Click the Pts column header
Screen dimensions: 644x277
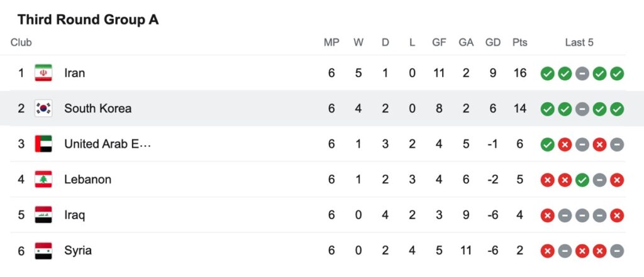click(519, 42)
